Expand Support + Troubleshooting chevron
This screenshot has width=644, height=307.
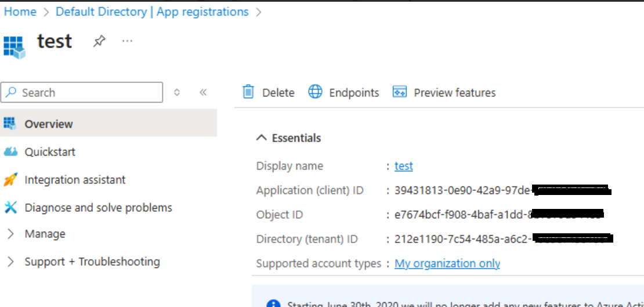pyautogui.click(x=10, y=262)
